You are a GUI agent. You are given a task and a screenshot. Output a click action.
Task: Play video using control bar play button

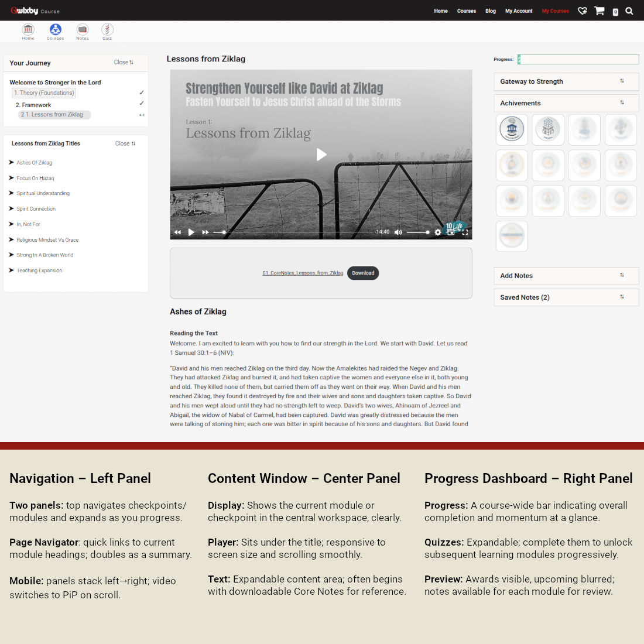[x=191, y=232]
